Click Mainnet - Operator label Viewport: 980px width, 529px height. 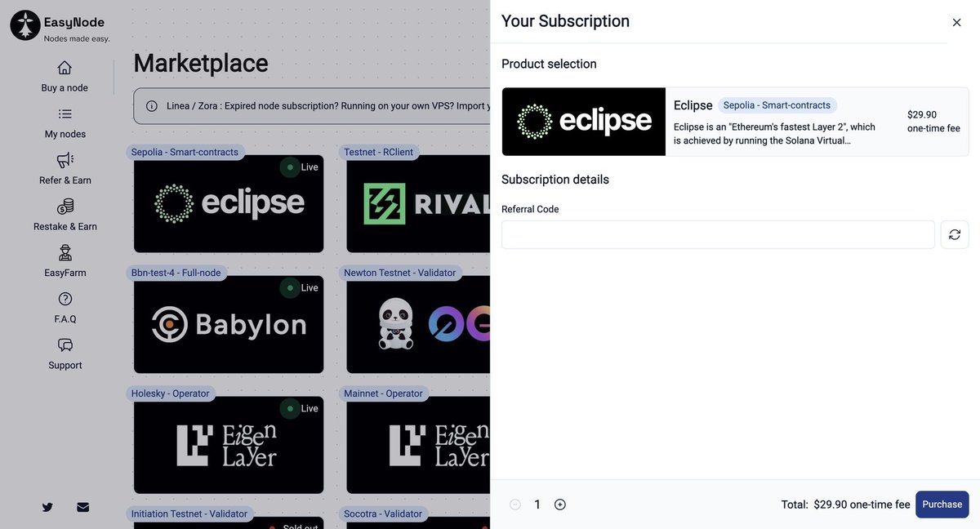tap(384, 393)
